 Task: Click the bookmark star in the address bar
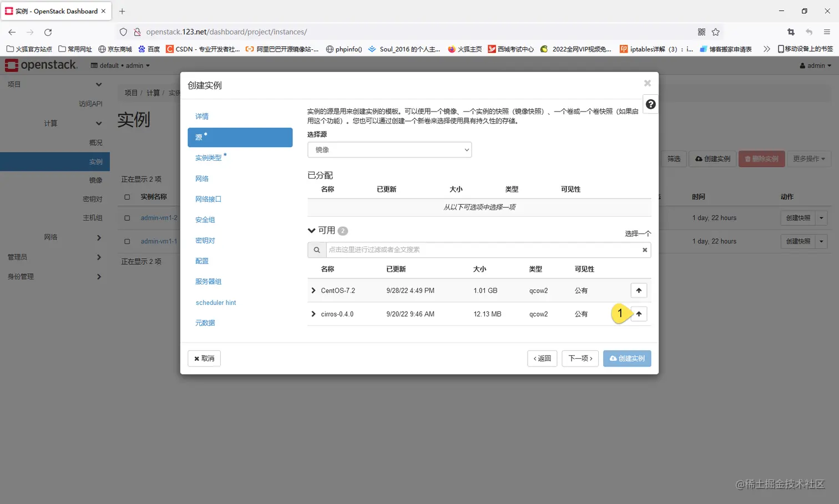point(716,32)
